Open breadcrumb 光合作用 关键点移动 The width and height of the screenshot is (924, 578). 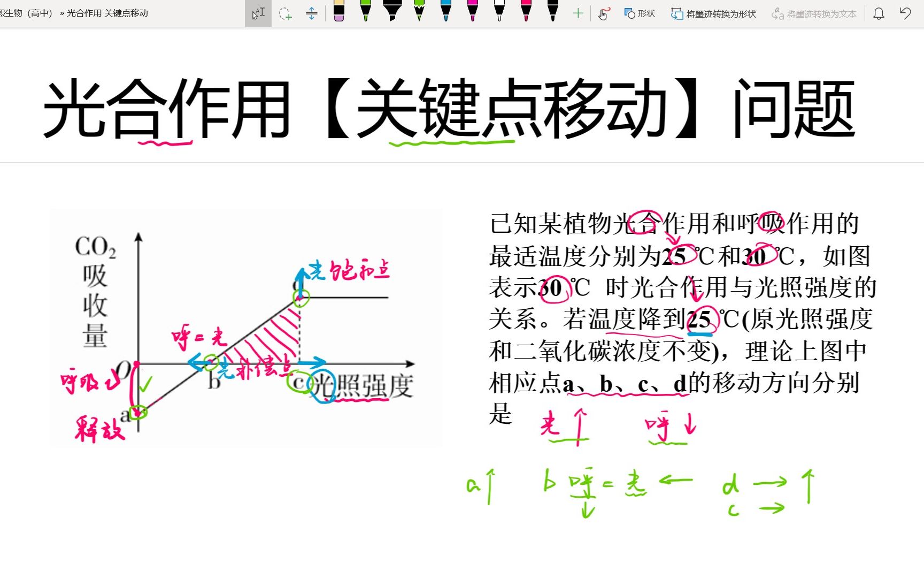pyautogui.click(x=107, y=13)
